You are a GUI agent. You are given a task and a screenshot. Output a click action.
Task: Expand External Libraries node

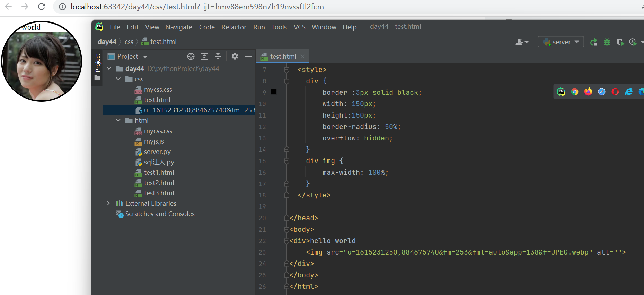[109, 203]
